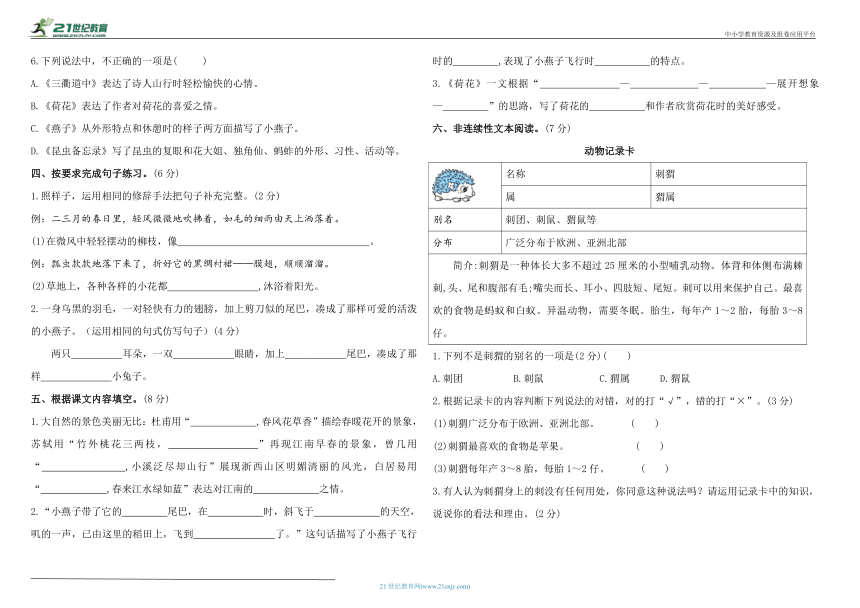Click example sentence 瓢虫款款地落下来了

(x=181, y=264)
